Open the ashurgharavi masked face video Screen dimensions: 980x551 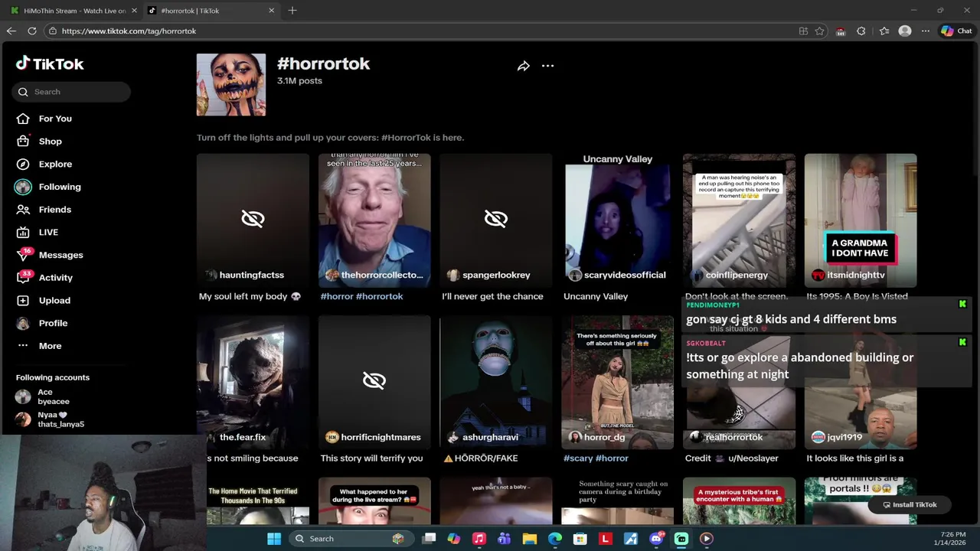(496, 383)
